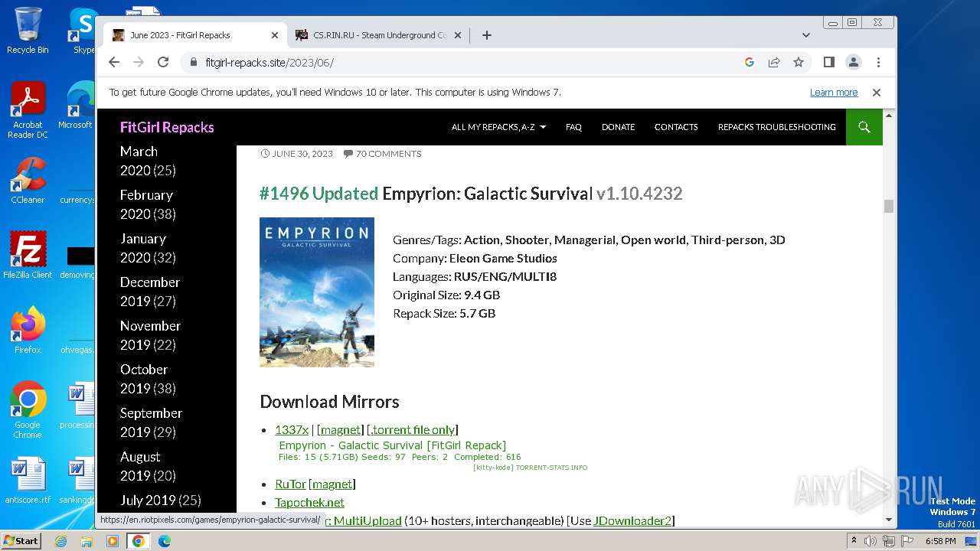Open the Chrome profile avatar

click(854, 62)
